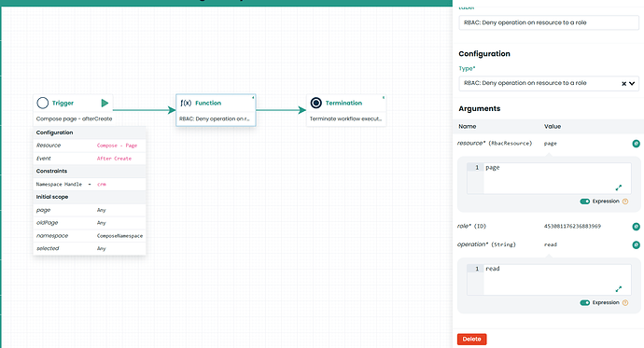Open help for the operation Expression toggle

click(x=625, y=303)
